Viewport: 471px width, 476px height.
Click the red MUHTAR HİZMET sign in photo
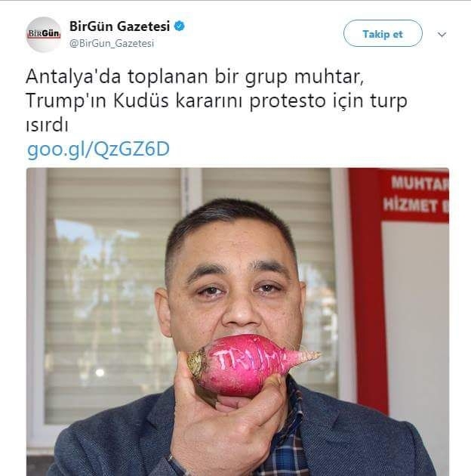click(x=415, y=196)
